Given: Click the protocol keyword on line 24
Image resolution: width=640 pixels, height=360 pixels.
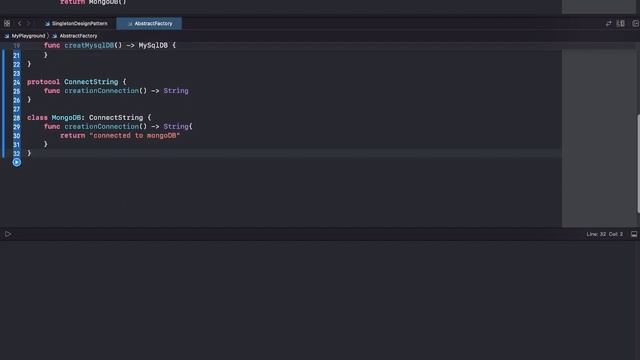Looking at the screenshot, I should [43, 82].
